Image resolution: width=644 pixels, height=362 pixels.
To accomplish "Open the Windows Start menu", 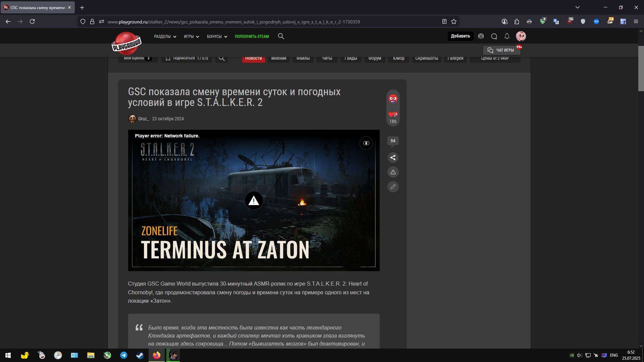I will (x=8, y=355).
